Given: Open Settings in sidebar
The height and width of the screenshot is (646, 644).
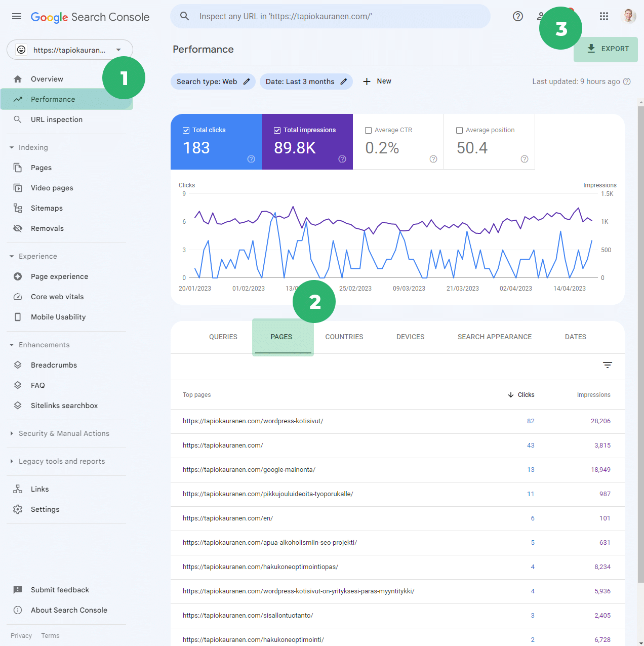Looking at the screenshot, I should click(67, 509).
